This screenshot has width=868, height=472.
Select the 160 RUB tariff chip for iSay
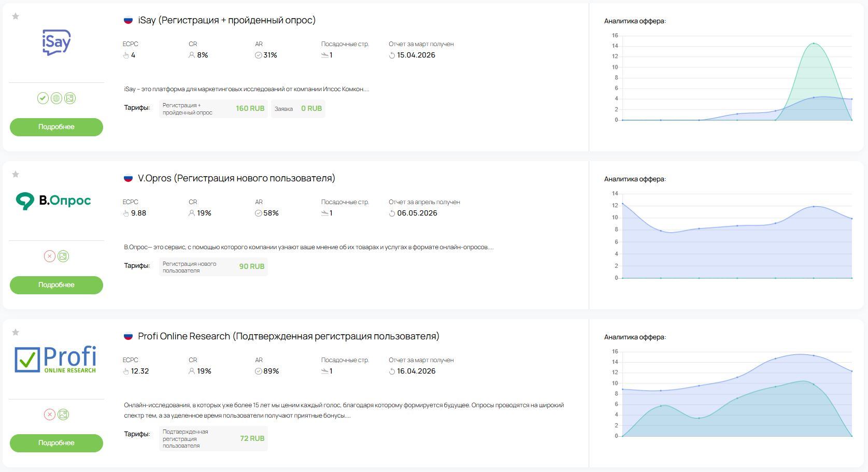pos(214,109)
